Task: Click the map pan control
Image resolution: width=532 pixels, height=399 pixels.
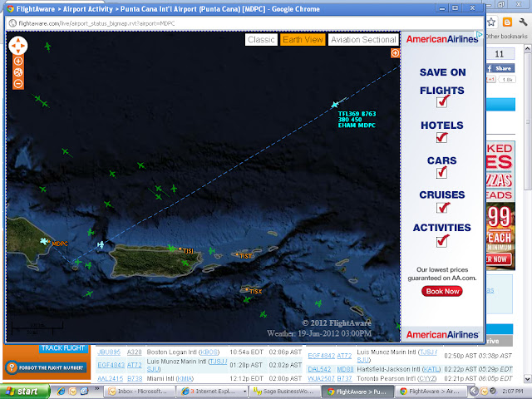Action: [18, 46]
